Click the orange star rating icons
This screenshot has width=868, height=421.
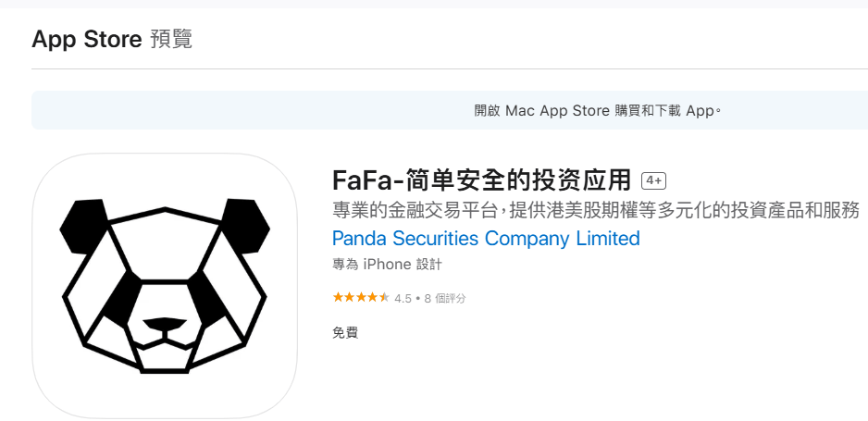coord(361,298)
